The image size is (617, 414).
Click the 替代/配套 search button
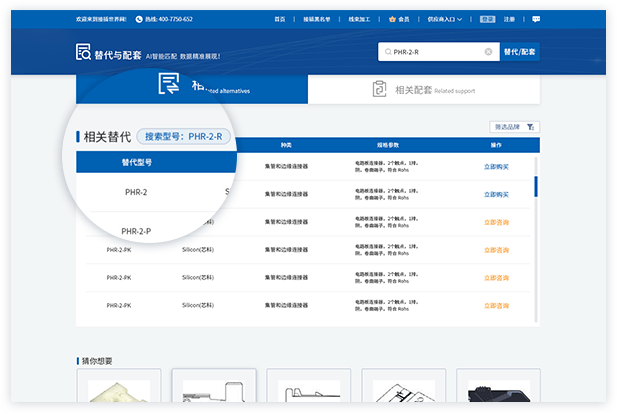519,52
